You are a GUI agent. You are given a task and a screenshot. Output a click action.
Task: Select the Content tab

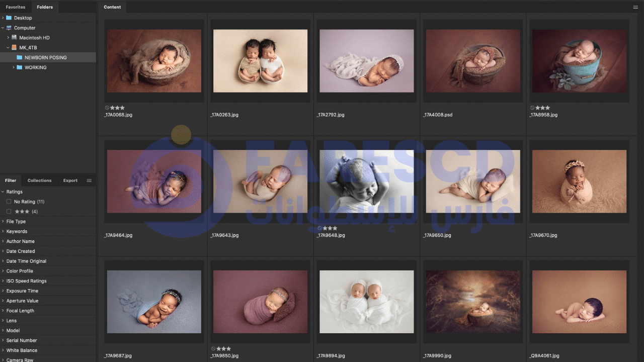point(112,7)
